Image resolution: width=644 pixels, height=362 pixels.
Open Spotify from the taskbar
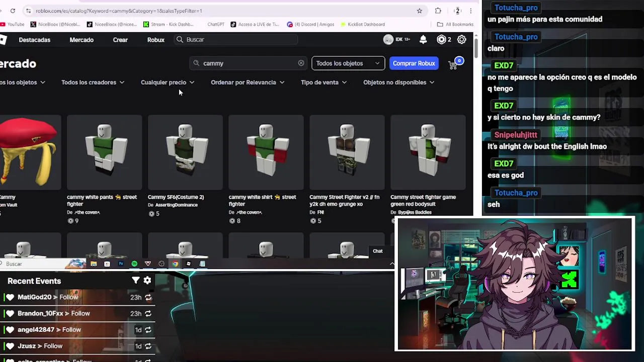tap(134, 263)
